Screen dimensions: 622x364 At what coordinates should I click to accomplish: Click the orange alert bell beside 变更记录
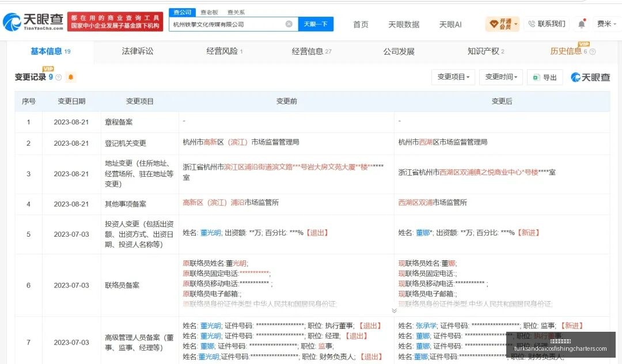[x=71, y=77]
